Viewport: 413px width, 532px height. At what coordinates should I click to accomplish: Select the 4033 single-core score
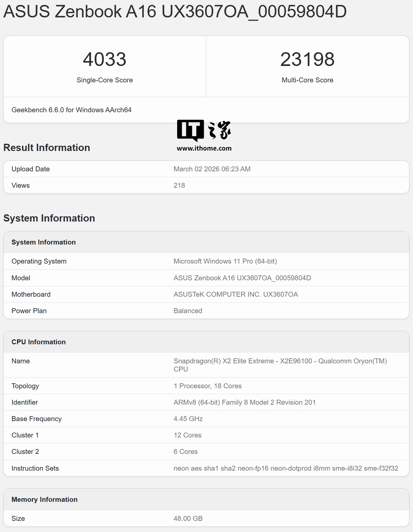click(105, 59)
